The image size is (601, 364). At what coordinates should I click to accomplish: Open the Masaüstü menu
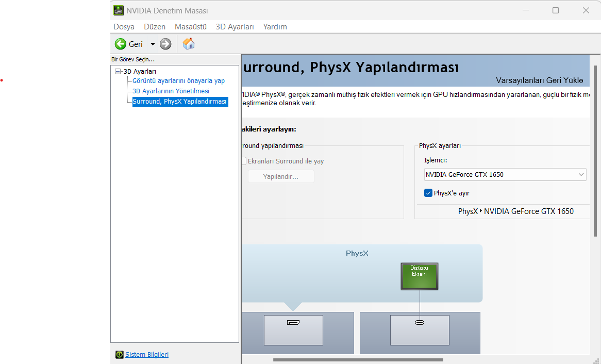[x=191, y=27]
